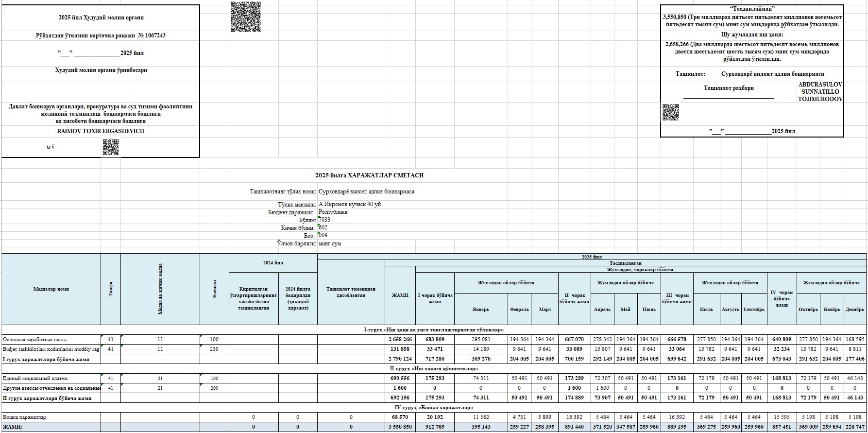
Task: Select the "Декабрь" month header
Action: coord(855,310)
